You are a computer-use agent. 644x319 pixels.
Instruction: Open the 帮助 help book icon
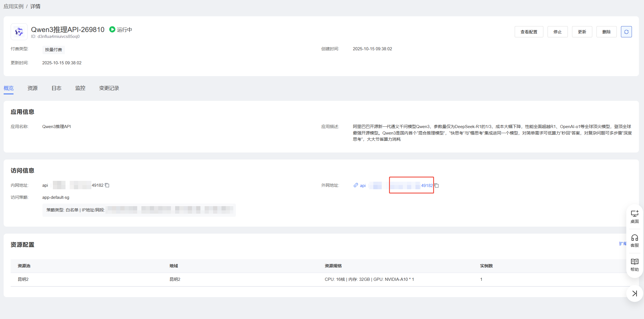click(634, 265)
